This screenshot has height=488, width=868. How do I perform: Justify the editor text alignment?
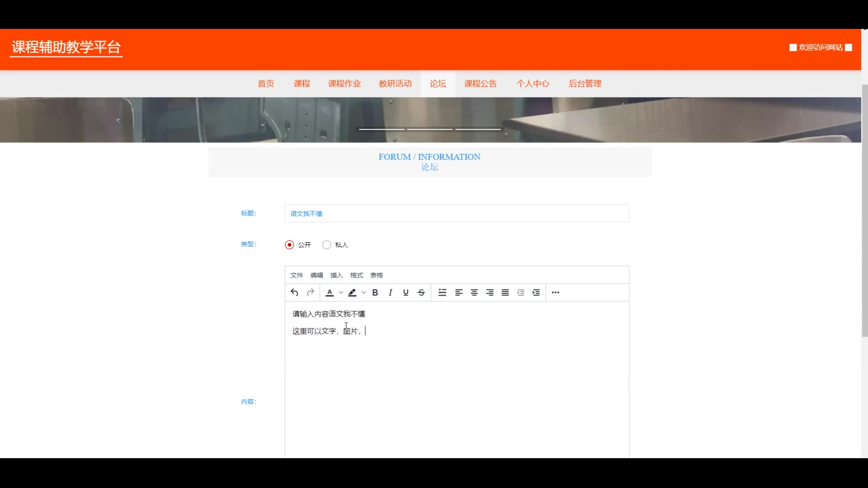(x=505, y=292)
